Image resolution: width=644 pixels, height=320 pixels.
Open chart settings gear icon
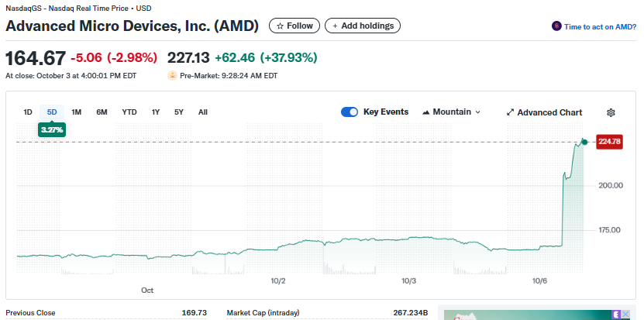click(611, 112)
